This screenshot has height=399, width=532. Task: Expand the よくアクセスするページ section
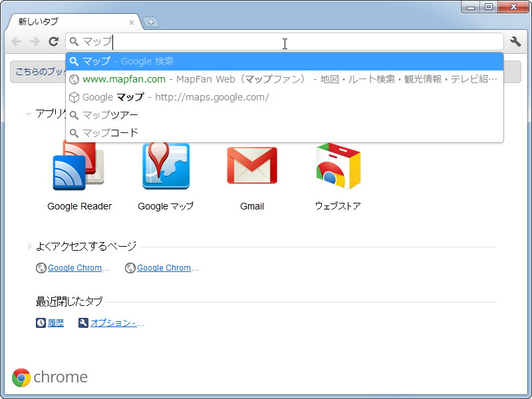click(x=29, y=245)
